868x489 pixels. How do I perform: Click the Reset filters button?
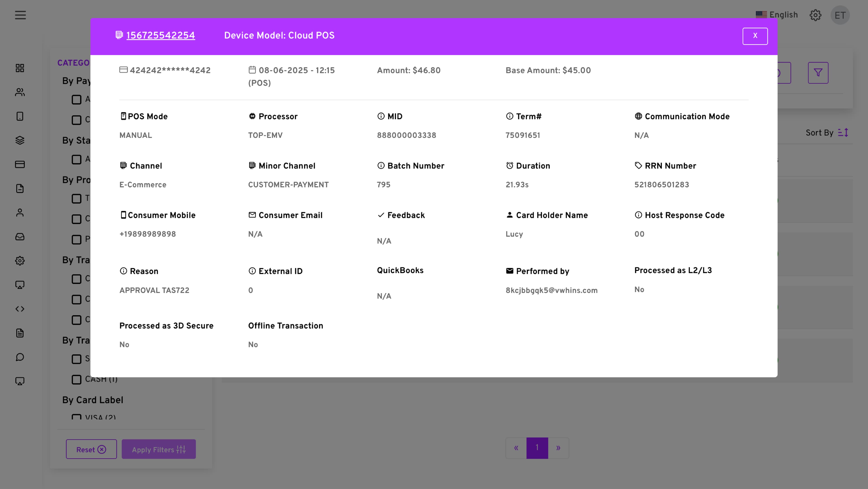pyautogui.click(x=91, y=449)
